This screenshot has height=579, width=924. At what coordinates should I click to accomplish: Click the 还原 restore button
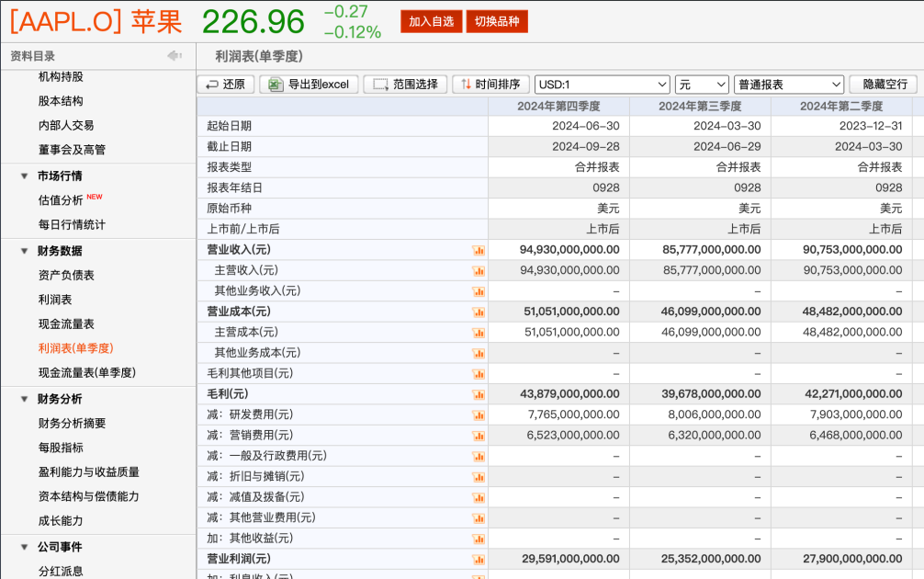(x=226, y=85)
